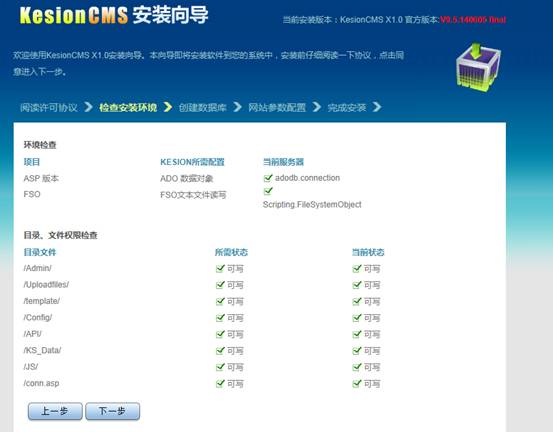Click the /Uploadfiles/ directory entry
553x432 pixels.
point(46,285)
